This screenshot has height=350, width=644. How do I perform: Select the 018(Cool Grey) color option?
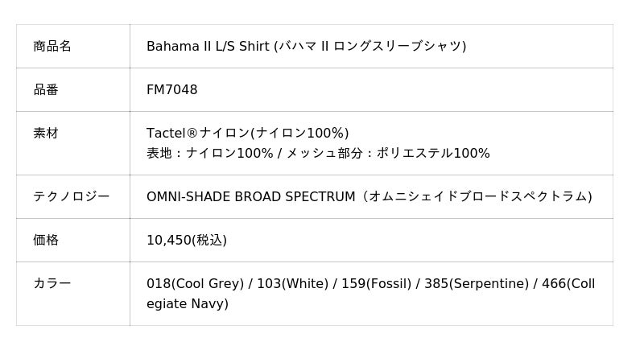[x=195, y=283]
